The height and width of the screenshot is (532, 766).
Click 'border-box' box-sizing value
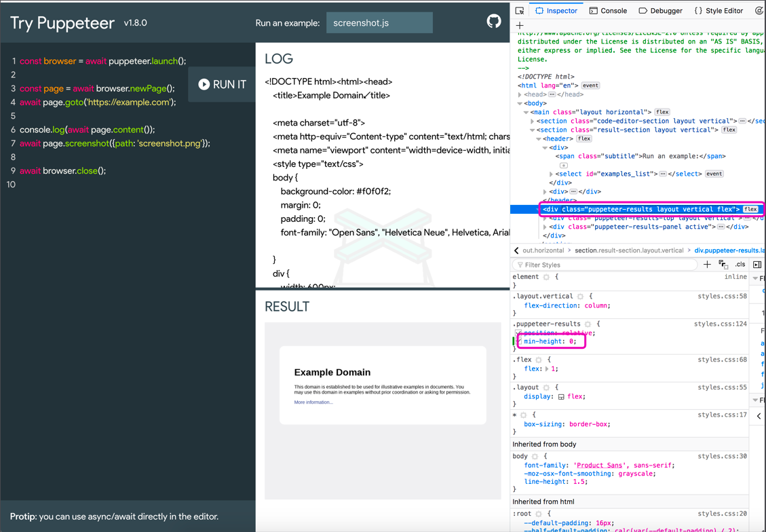(x=589, y=425)
